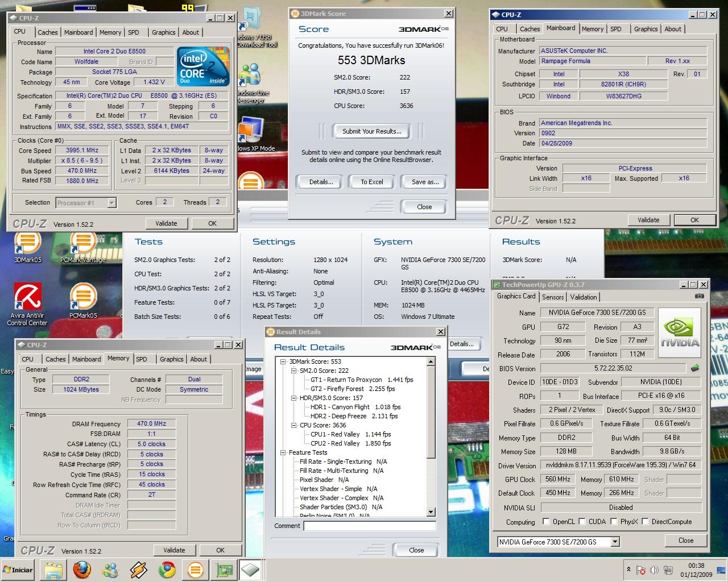Open SPD tab in CPU-Z mainboard window
The height and width of the screenshot is (582, 728).
(616, 29)
